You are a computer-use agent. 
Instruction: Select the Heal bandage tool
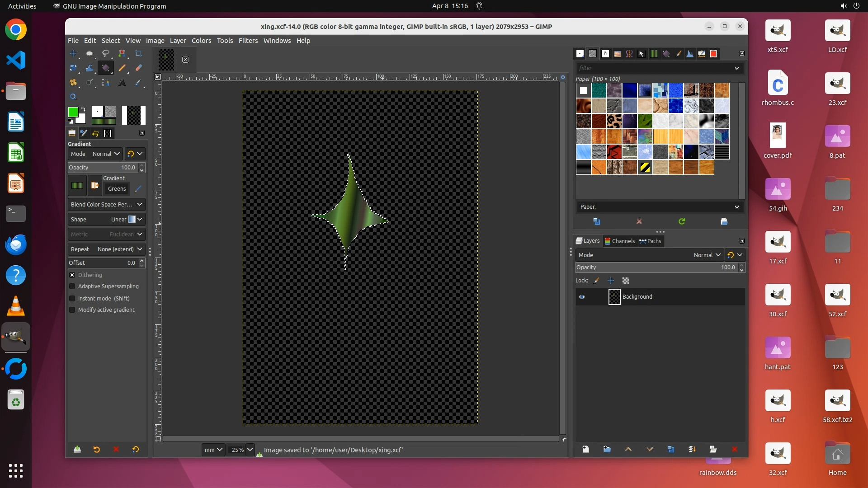[73, 83]
